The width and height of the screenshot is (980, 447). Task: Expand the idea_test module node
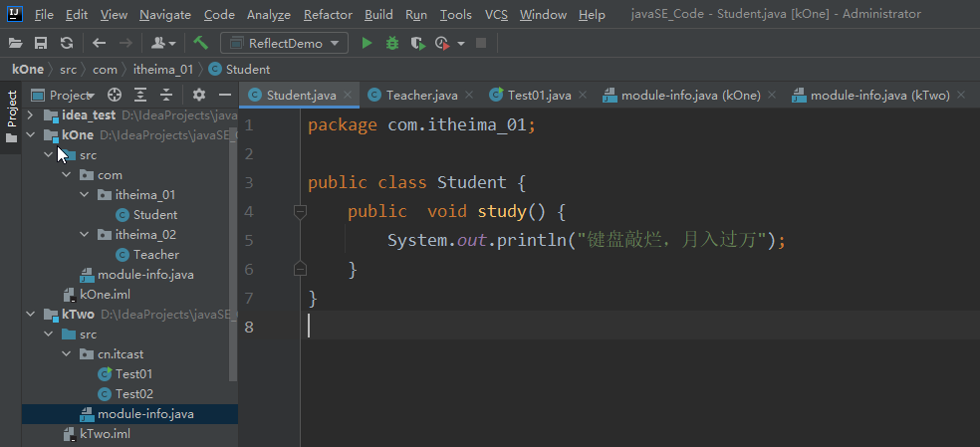(x=30, y=115)
